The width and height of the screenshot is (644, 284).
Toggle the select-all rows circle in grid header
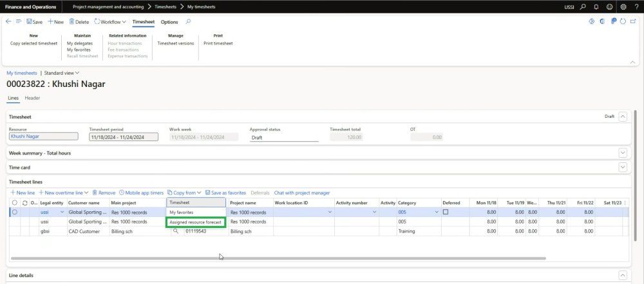pos(14,203)
